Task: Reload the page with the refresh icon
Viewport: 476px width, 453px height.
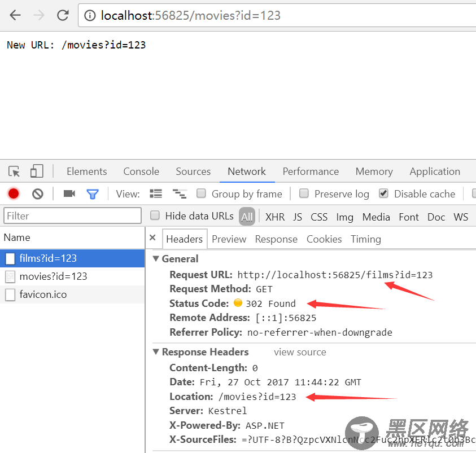Action: pyautogui.click(x=63, y=15)
